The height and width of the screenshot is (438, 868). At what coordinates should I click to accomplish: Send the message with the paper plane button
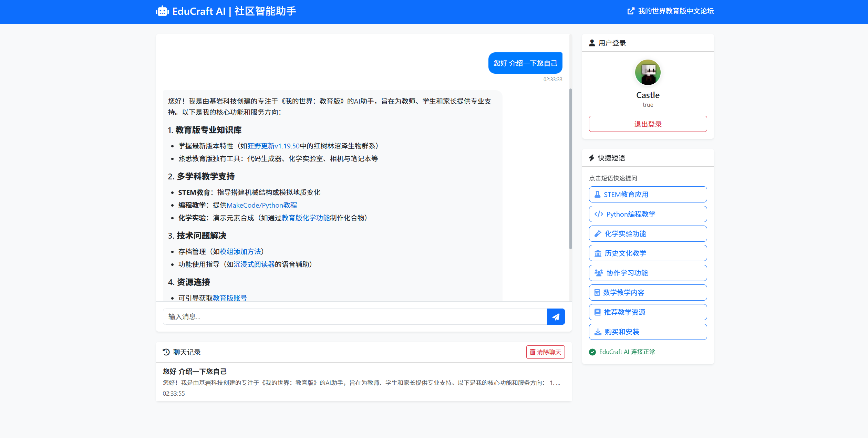tap(556, 317)
